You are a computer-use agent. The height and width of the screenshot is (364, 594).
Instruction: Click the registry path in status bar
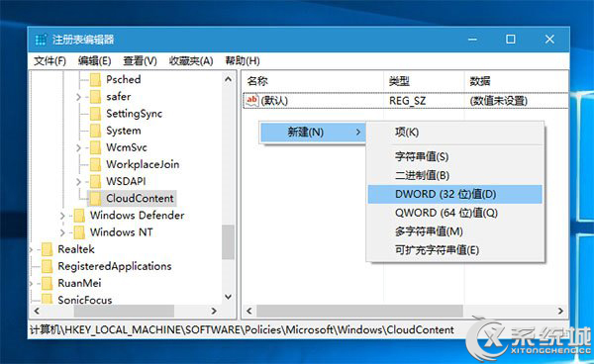(242, 330)
